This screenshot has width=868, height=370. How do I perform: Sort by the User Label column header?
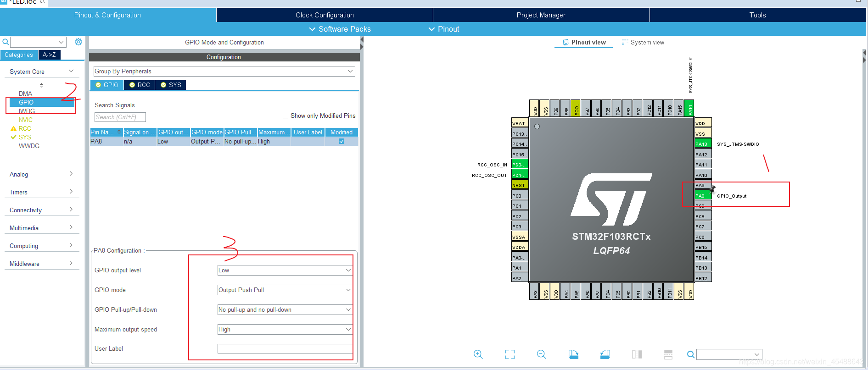pos(308,132)
